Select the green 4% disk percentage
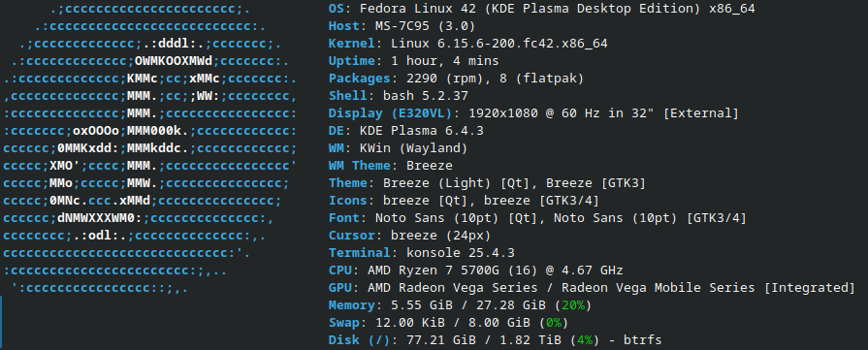 click(x=585, y=340)
